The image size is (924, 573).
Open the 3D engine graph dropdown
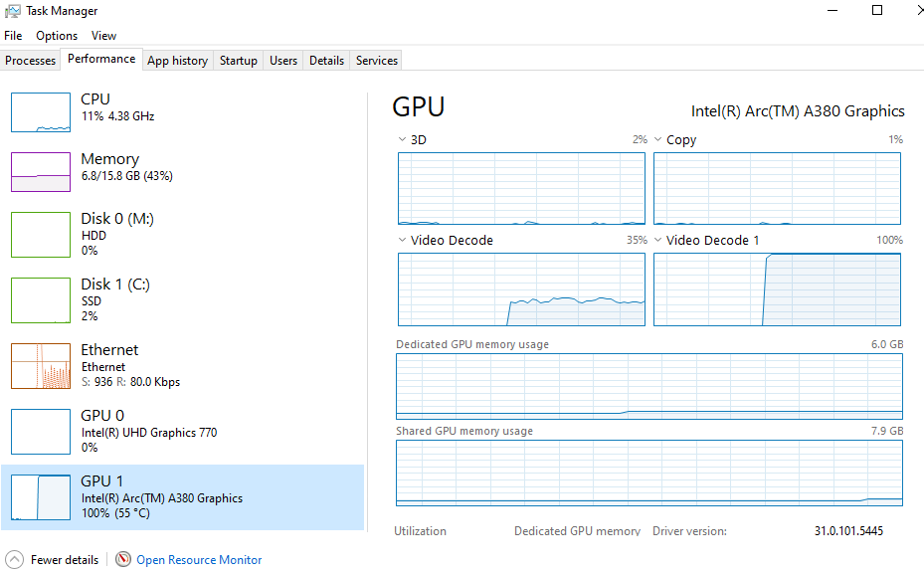coord(402,140)
